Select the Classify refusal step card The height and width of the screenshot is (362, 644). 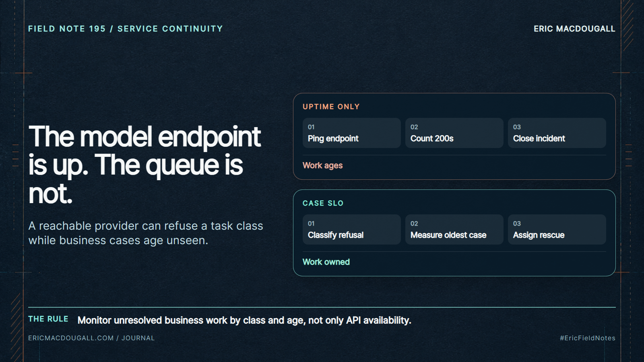[x=351, y=229]
